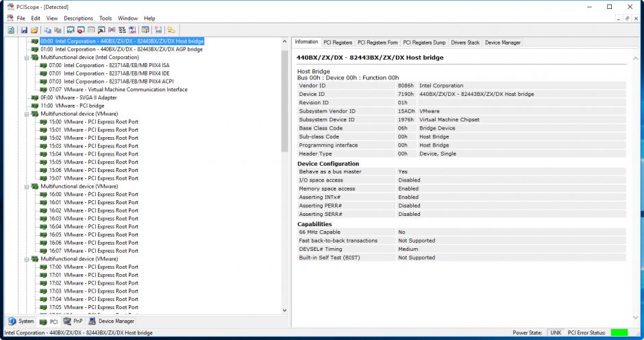Open the Descriptions menu
This screenshot has height=340, width=644.
tap(79, 18)
